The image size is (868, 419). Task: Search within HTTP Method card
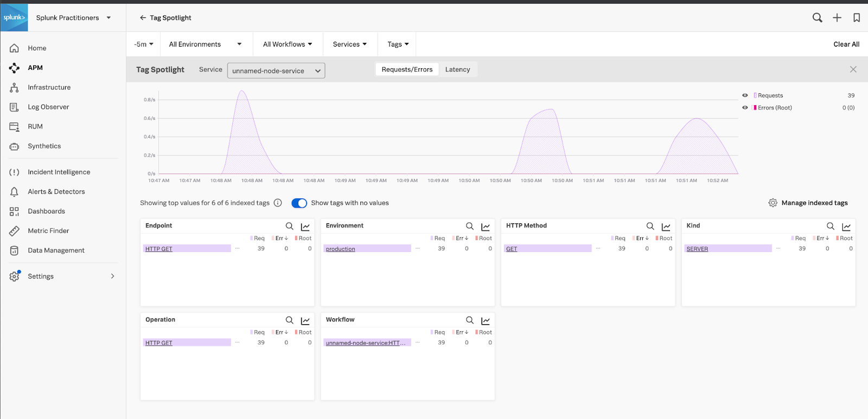[650, 226]
